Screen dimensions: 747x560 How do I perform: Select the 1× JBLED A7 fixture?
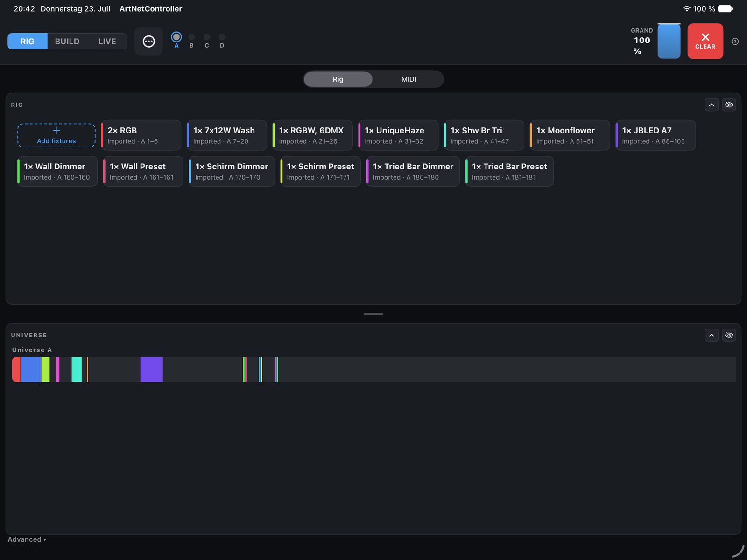[655, 135]
